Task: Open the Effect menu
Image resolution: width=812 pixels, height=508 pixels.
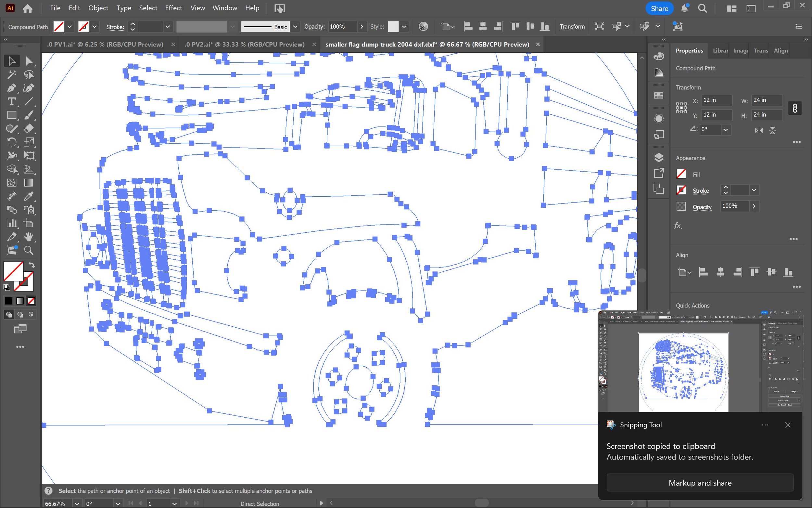Action: [173, 8]
